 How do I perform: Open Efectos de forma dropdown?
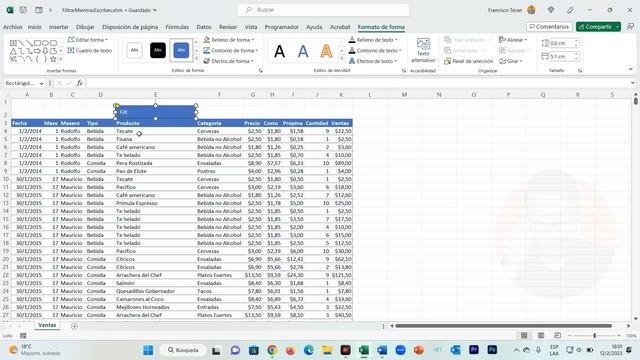pos(229,61)
